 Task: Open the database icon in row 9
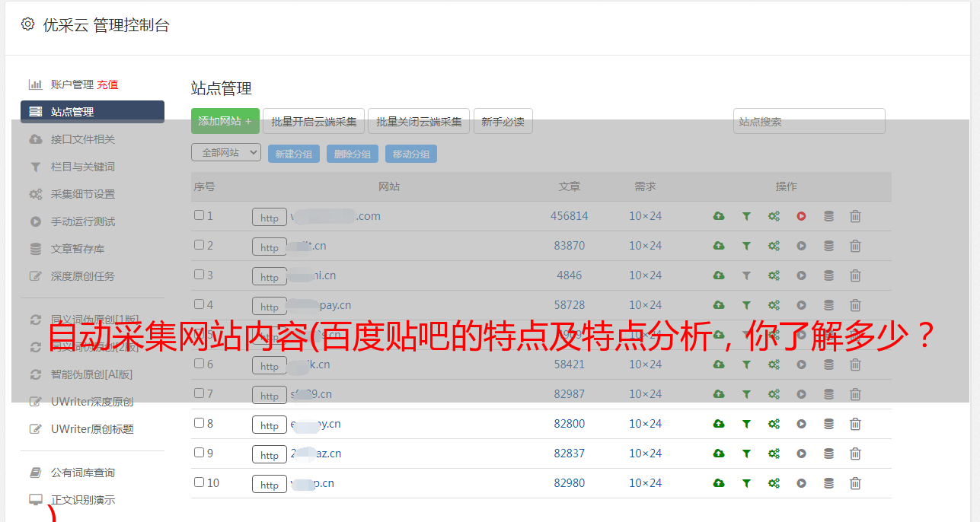828,454
